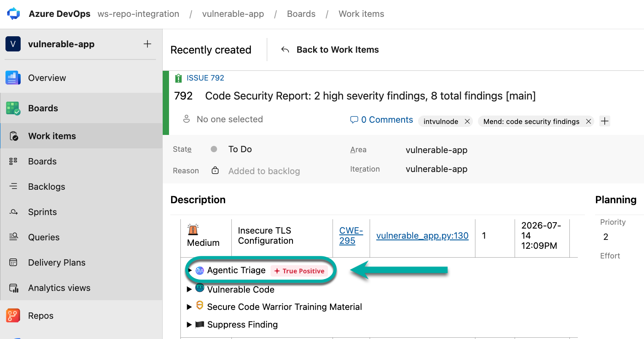Remove the intvulnode tag with its X

click(467, 121)
